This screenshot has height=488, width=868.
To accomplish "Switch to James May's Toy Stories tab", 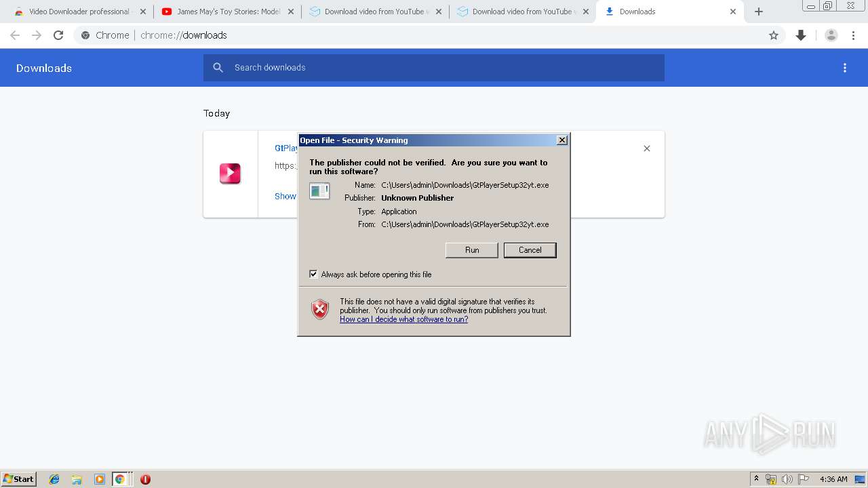I will [x=227, y=12].
